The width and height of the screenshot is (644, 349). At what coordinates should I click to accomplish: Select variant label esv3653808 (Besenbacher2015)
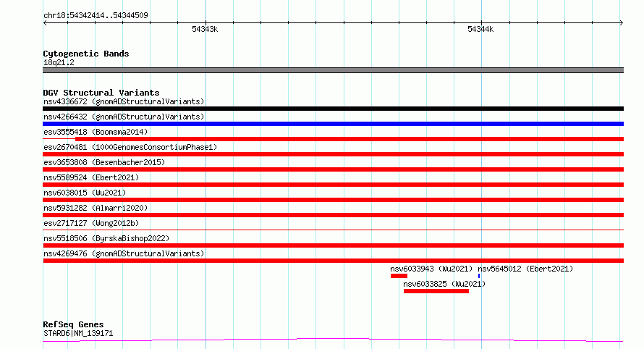pos(104,162)
